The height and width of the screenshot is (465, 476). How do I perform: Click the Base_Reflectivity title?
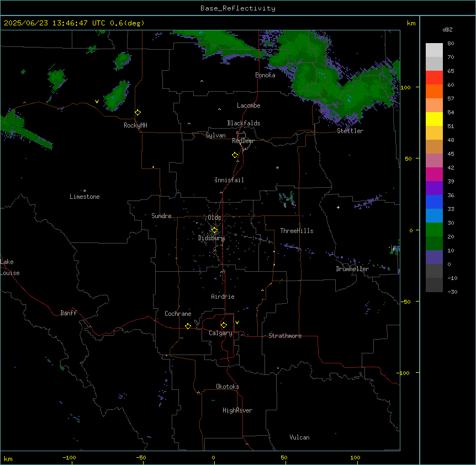[x=238, y=8]
